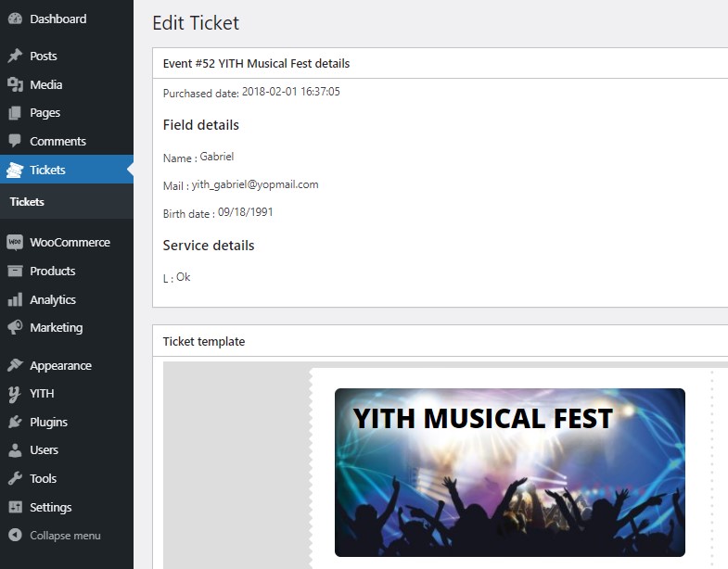The image size is (728, 569).
Task: Click the WooCommerce logo icon
Action: [x=15, y=243]
